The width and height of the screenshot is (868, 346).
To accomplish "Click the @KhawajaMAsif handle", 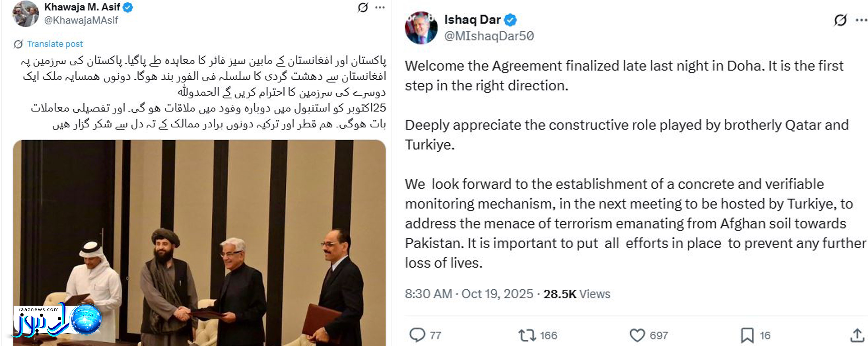I will click(x=81, y=20).
